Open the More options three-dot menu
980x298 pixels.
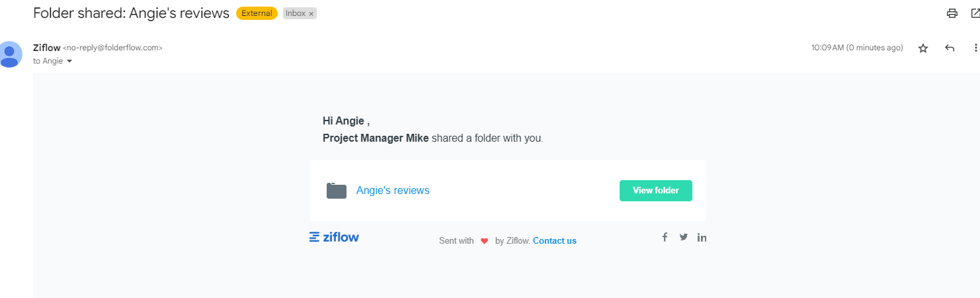point(975,48)
